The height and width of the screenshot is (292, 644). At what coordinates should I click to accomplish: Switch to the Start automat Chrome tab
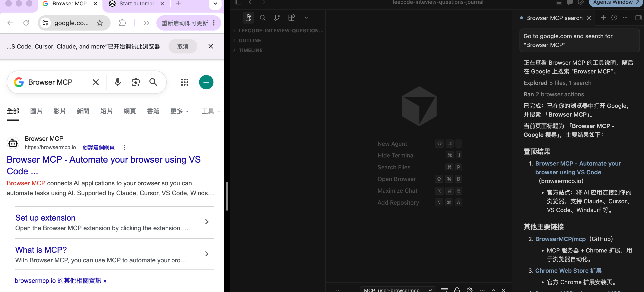(136, 4)
